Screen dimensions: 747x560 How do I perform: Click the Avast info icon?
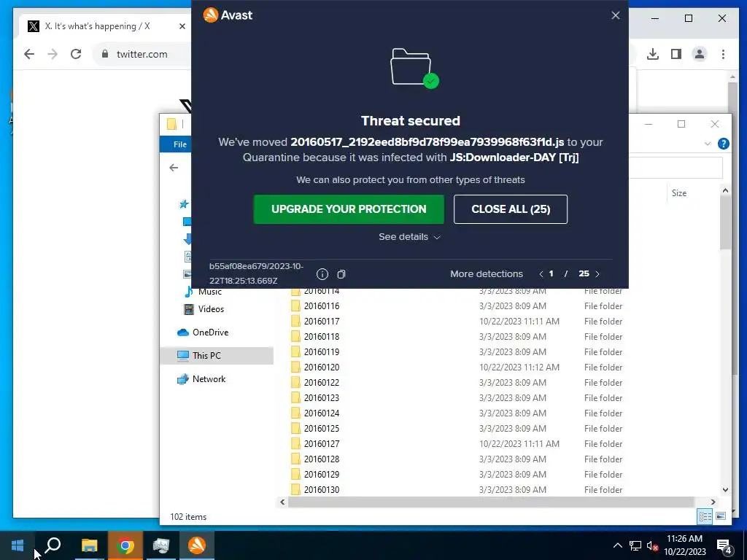tap(322, 274)
